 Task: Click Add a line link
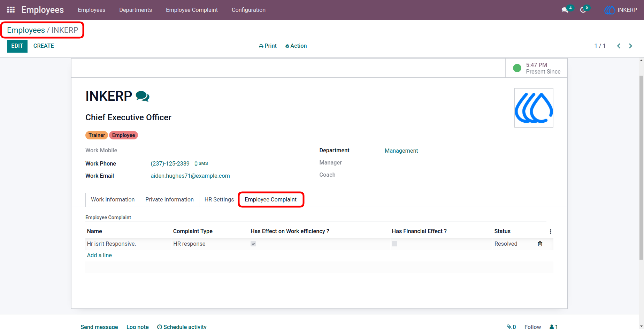point(99,255)
